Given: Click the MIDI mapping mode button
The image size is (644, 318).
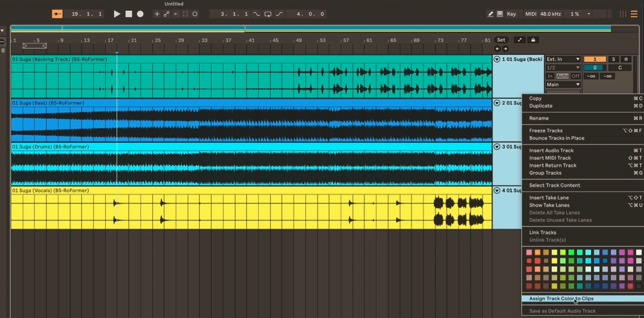Looking at the screenshot, I should [532, 14].
